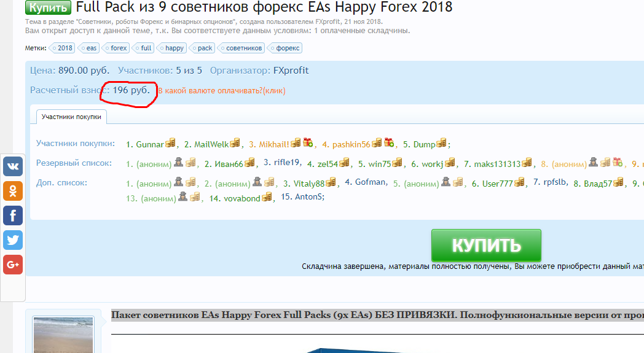The image size is (644, 353).
Task: Click the thread title Full Pack heading
Action: tap(264, 7)
